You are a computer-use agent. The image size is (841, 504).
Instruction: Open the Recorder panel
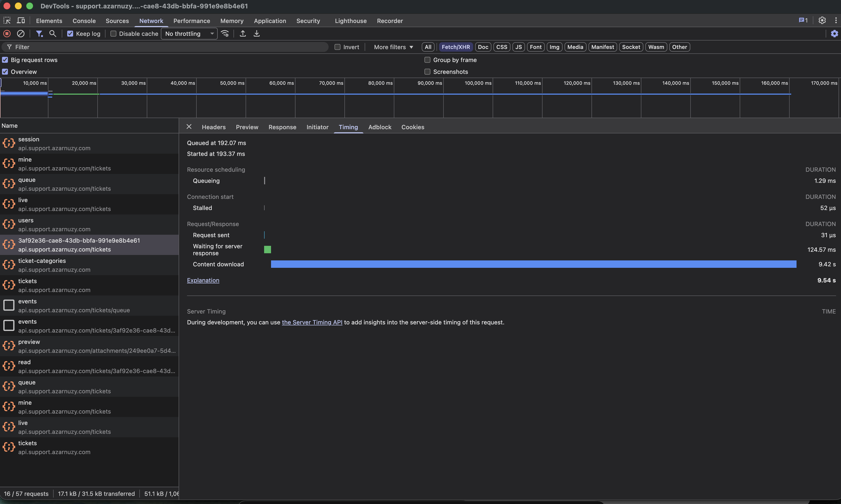click(389, 21)
